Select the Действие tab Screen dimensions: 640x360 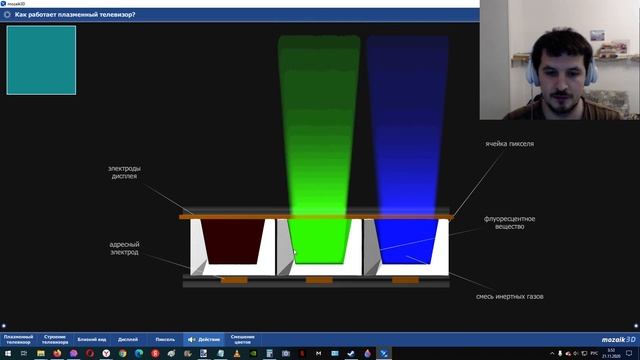(x=204, y=339)
